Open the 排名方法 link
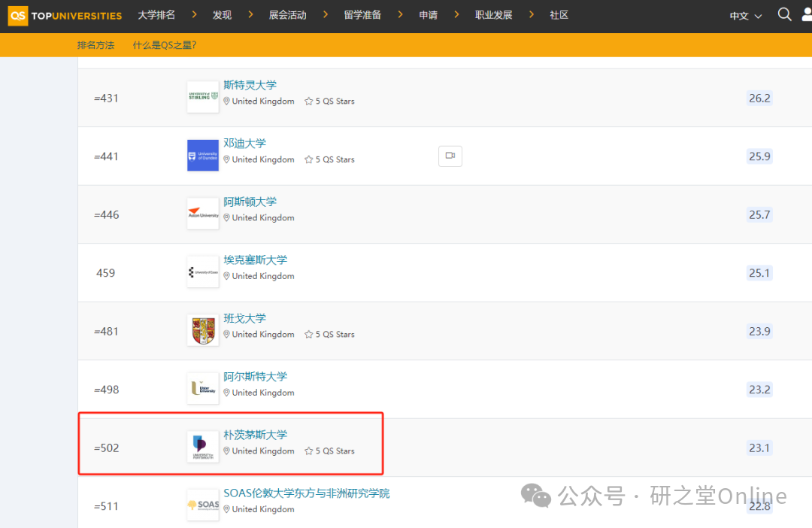This screenshot has height=528, width=812. (x=95, y=45)
